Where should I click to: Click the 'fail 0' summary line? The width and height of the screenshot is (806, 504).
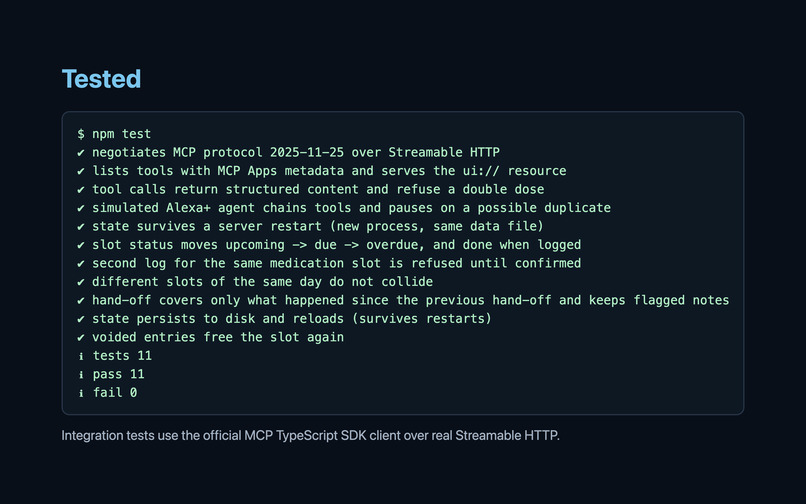[x=107, y=393]
